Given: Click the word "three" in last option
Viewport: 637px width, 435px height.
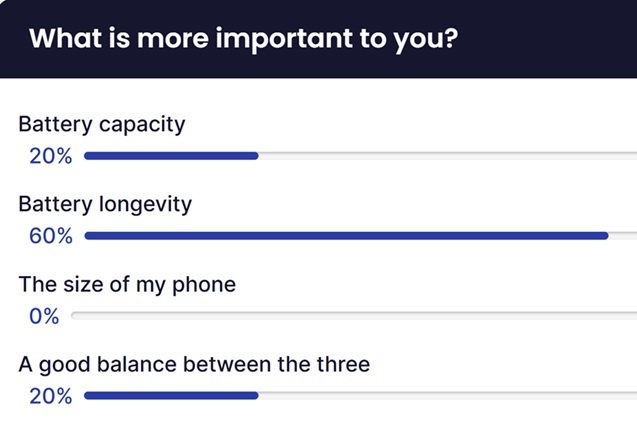Looking at the screenshot, I should [x=344, y=364].
